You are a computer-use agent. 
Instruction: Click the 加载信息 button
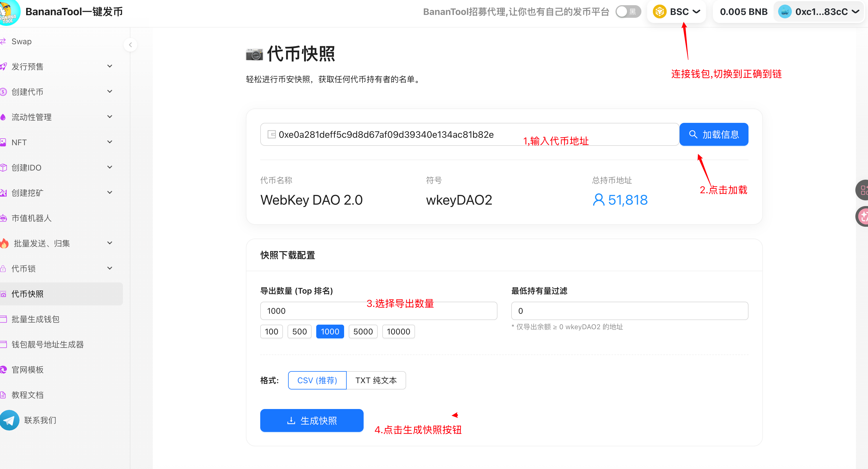point(714,134)
